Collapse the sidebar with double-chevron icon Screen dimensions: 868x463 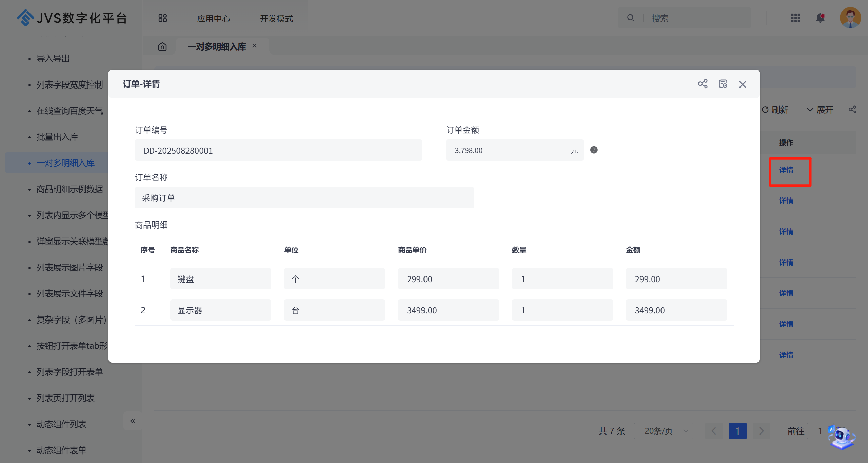click(133, 421)
